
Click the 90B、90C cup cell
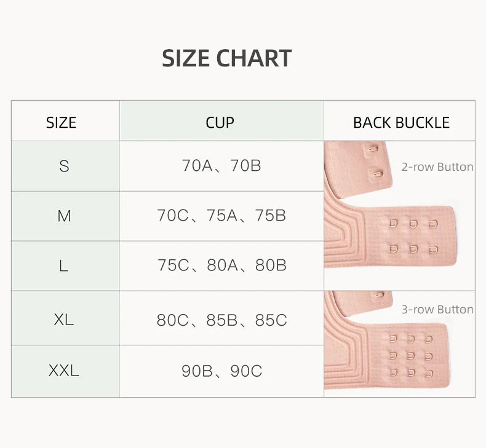[221, 371]
